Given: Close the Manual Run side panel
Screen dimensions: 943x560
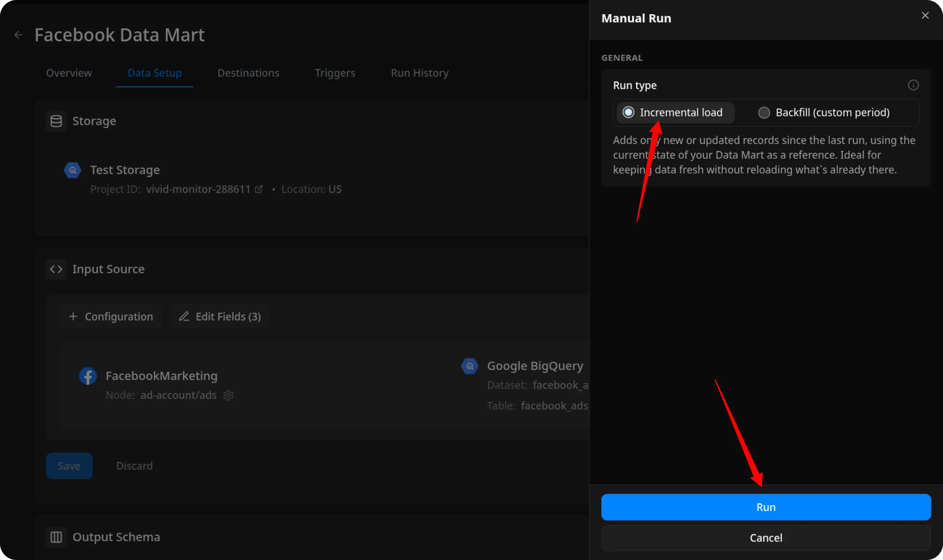Looking at the screenshot, I should tap(925, 16).
